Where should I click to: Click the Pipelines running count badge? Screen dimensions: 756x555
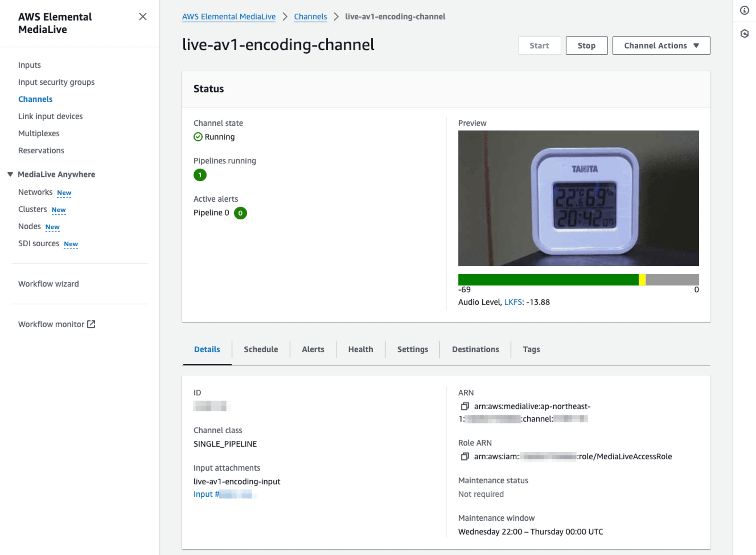pos(200,175)
